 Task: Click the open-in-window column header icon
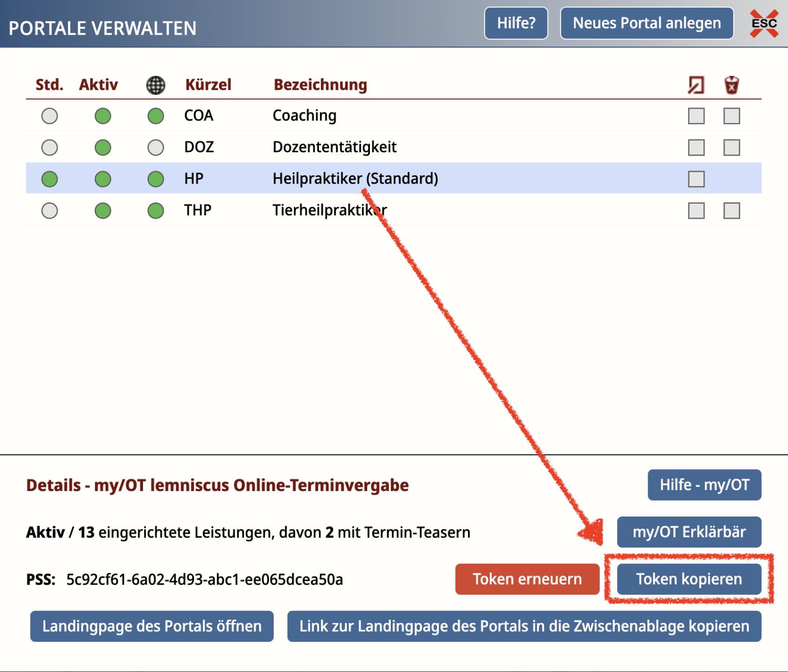pyautogui.click(x=696, y=85)
